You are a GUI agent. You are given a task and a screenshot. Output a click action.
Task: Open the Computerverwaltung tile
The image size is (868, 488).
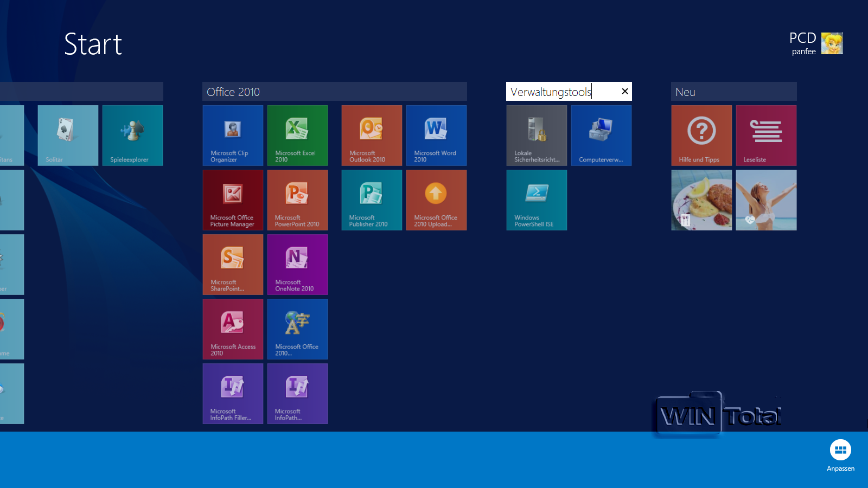(601, 136)
